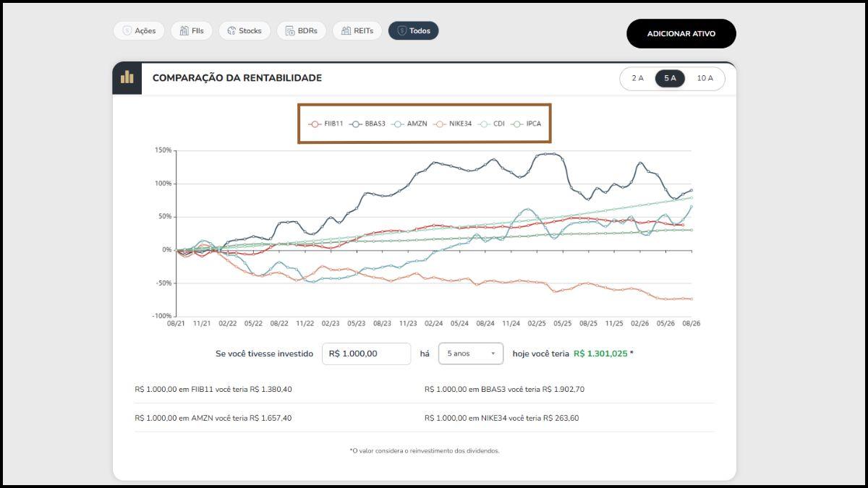Select the 5 A time range
This screenshot has width=868, height=488.
coord(670,78)
